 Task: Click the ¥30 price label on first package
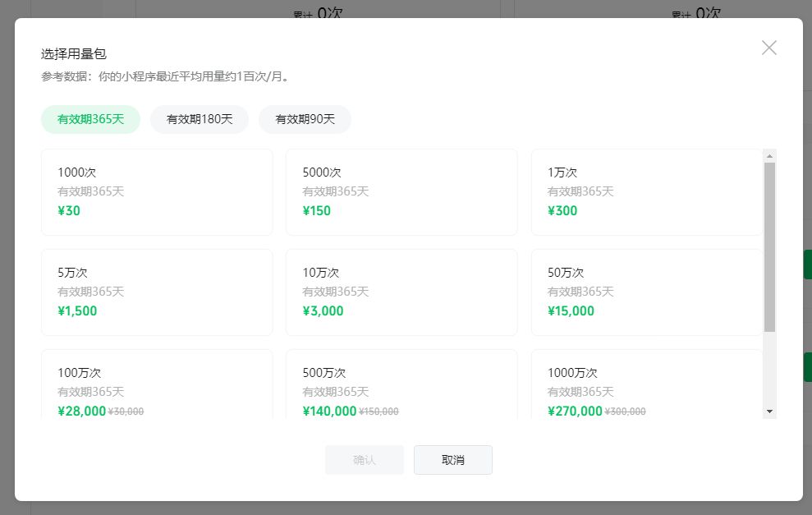tap(69, 211)
